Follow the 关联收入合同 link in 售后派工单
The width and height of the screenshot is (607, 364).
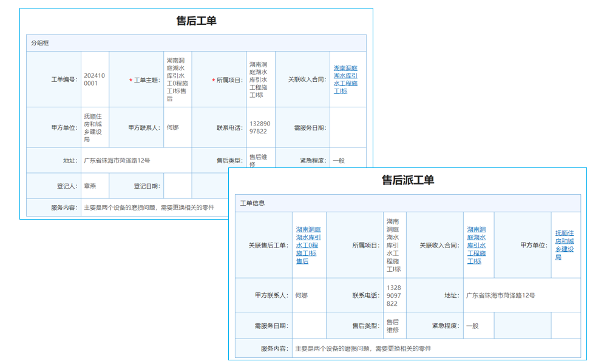tap(478, 246)
